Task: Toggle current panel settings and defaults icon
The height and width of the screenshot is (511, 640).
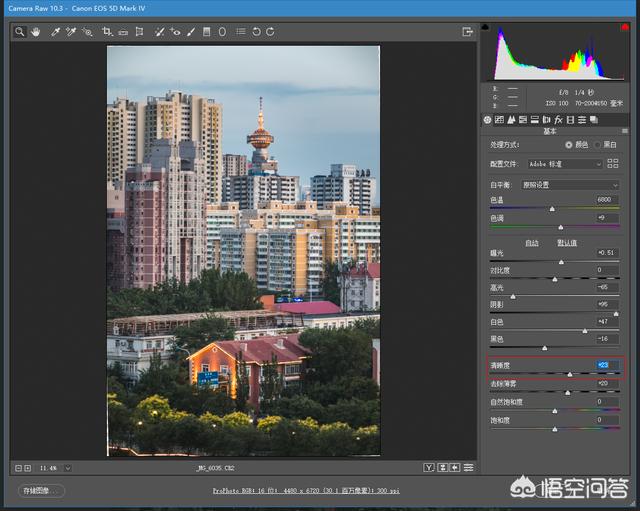Action: 469,468
